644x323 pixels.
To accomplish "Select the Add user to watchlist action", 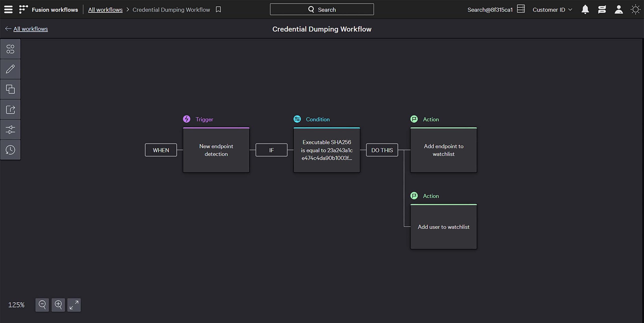I will coord(444,227).
